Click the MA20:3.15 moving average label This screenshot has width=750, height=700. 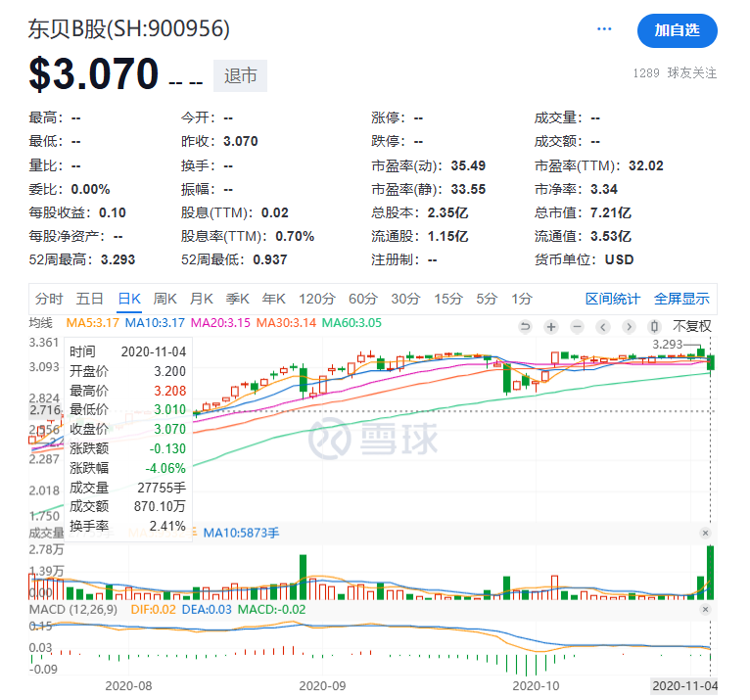(220, 323)
